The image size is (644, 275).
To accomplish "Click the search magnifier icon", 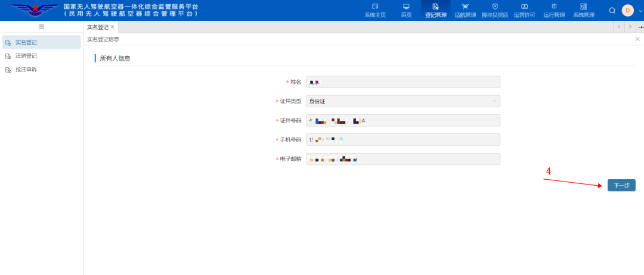I will coord(612,10).
